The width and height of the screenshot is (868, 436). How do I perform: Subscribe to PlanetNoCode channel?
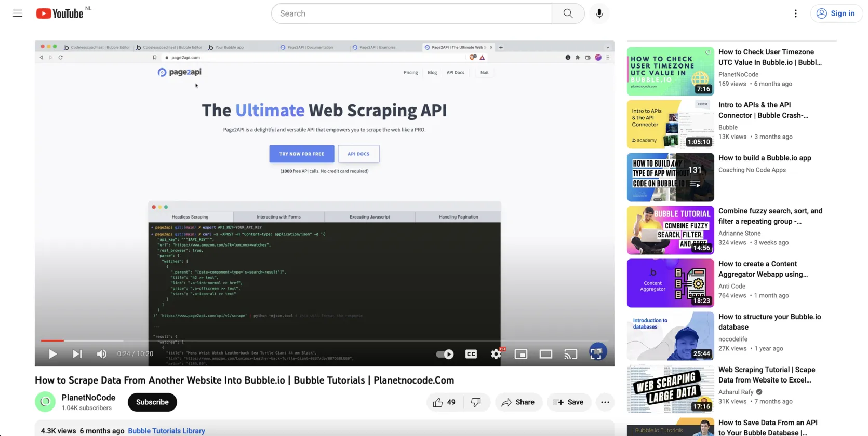[152, 402]
